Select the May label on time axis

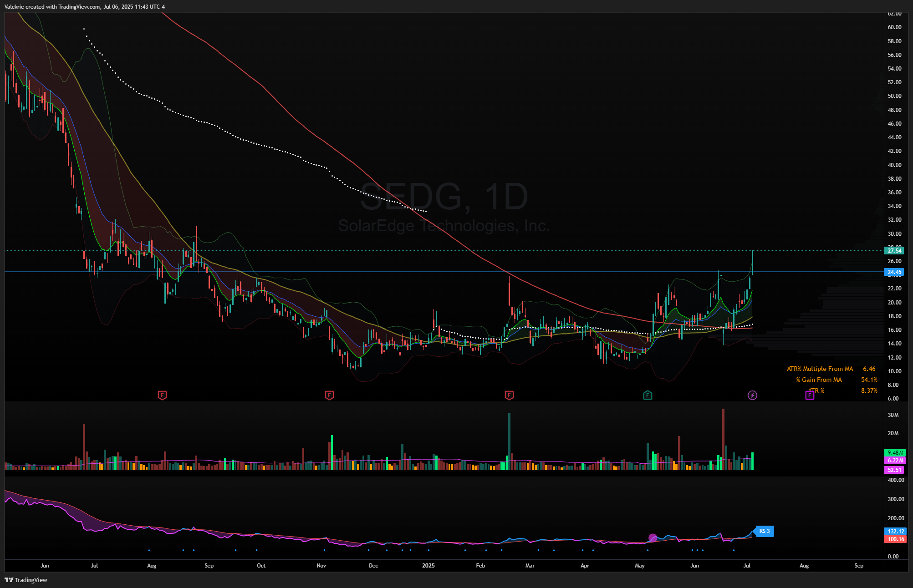coord(640,566)
